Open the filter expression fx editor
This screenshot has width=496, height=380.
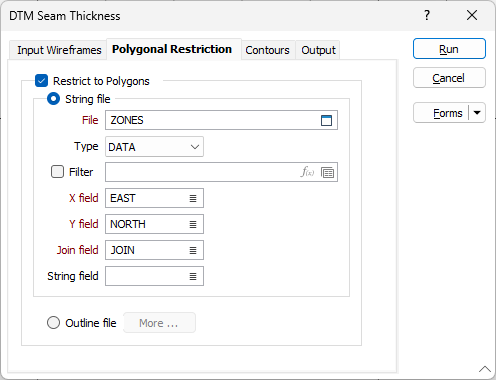tap(307, 172)
